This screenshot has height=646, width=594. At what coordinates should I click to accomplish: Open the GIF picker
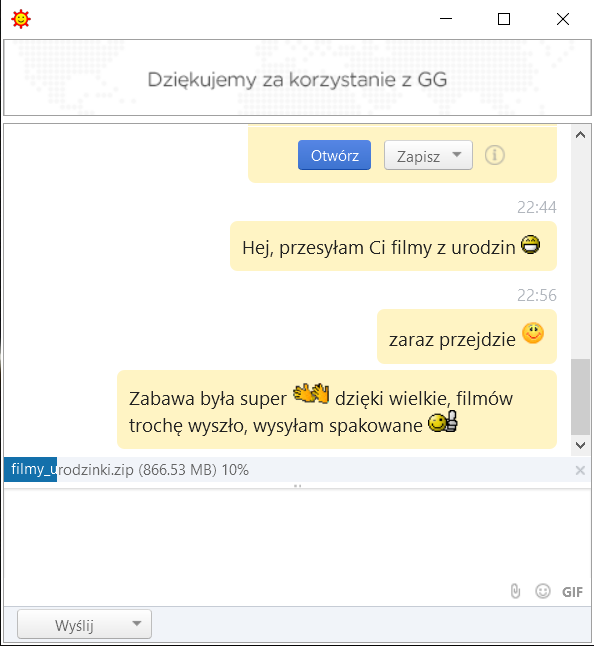pos(572,592)
